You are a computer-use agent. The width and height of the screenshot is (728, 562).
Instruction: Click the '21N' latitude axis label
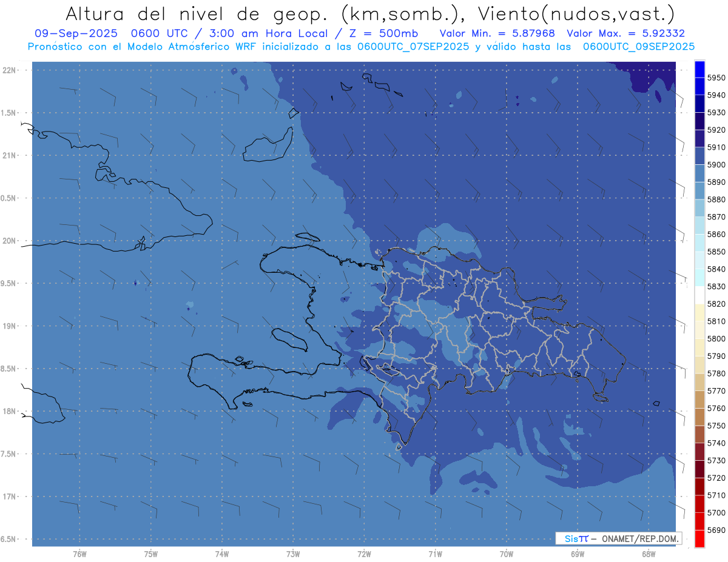point(10,155)
